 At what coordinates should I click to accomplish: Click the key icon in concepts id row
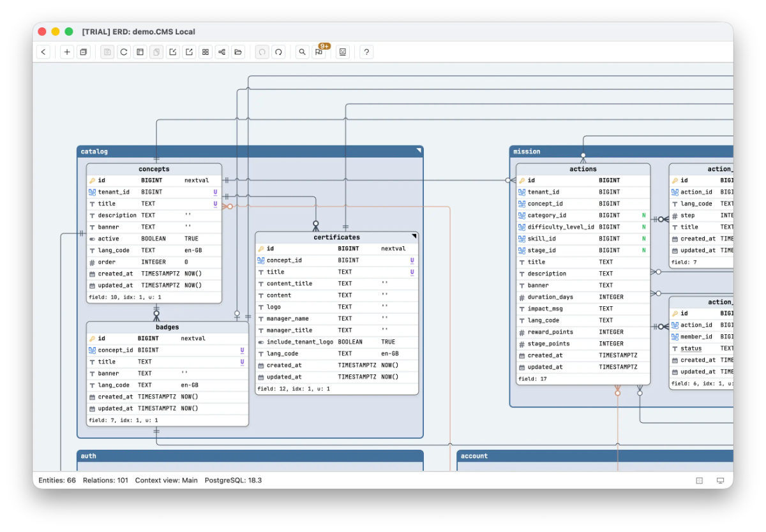coord(93,181)
